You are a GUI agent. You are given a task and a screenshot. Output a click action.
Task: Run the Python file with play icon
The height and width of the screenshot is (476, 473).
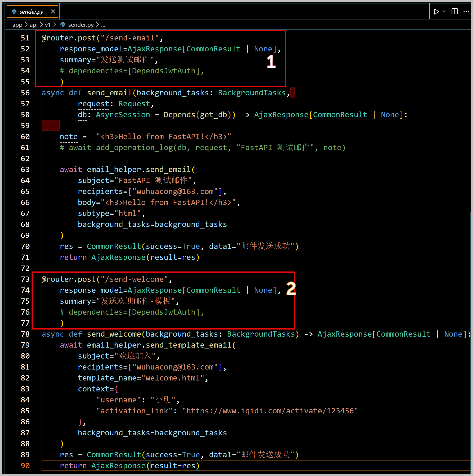436,12
